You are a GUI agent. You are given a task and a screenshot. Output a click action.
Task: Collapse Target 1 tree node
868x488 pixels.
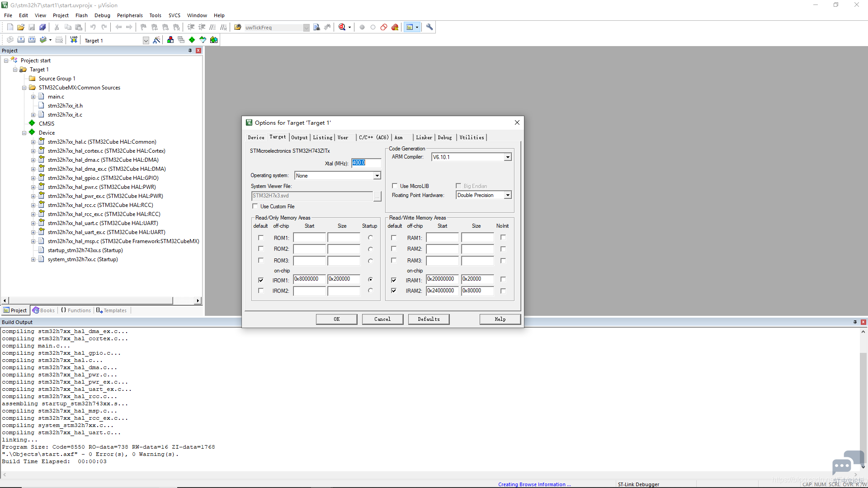(15, 70)
